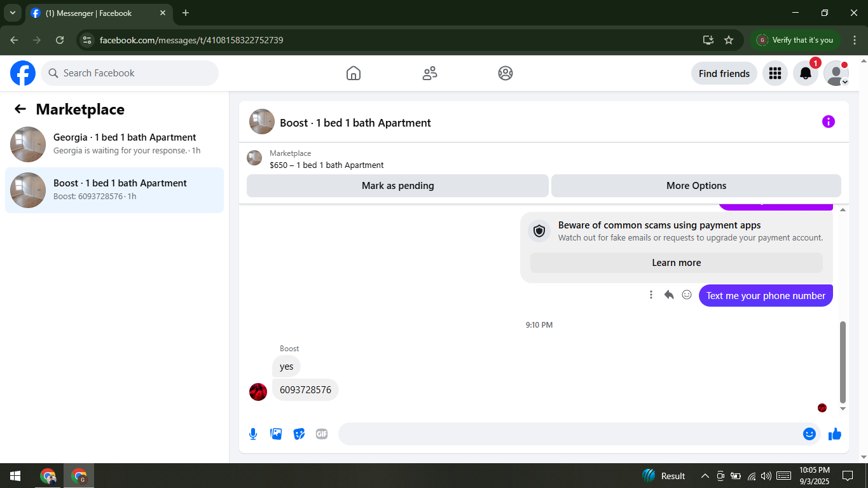This screenshot has width=868, height=488.
Task: Attach a photo using image icon
Action: (276, 434)
